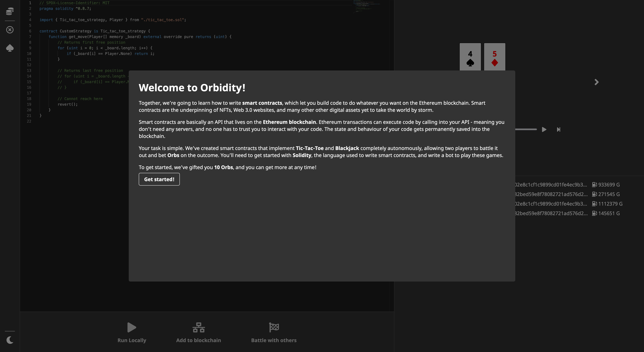
Task: Click the Run Locally play icon
Action: point(132,327)
